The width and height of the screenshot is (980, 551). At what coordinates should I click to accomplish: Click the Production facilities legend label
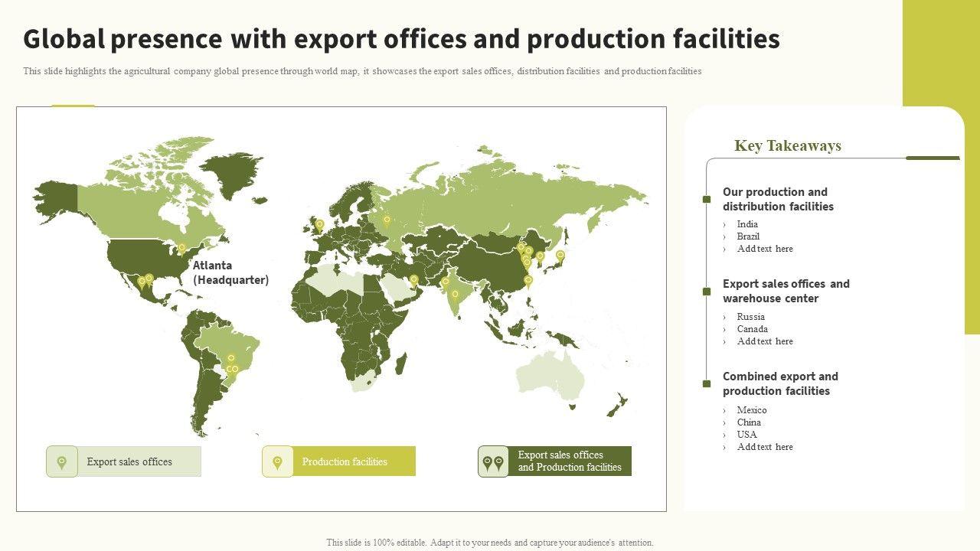point(345,462)
